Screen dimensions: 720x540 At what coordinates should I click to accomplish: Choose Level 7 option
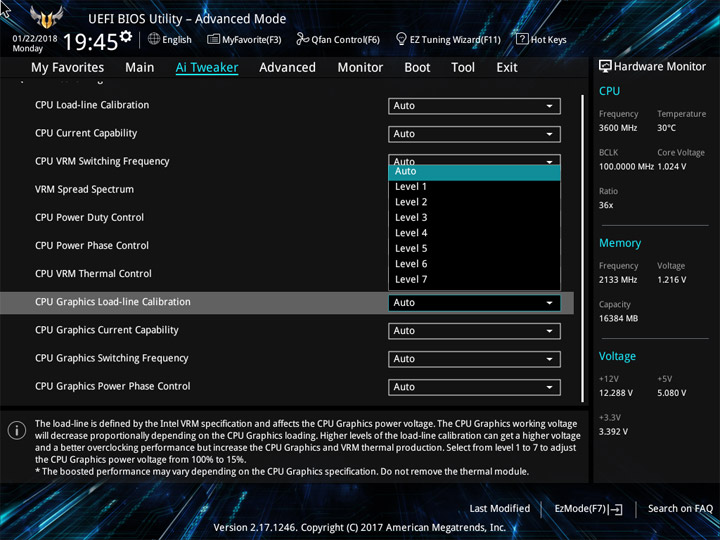[474, 280]
